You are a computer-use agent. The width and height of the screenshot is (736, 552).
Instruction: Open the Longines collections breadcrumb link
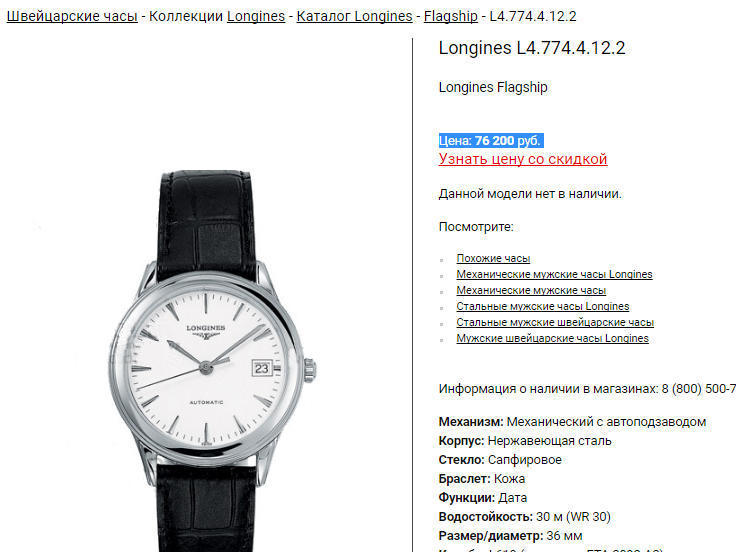coord(256,16)
